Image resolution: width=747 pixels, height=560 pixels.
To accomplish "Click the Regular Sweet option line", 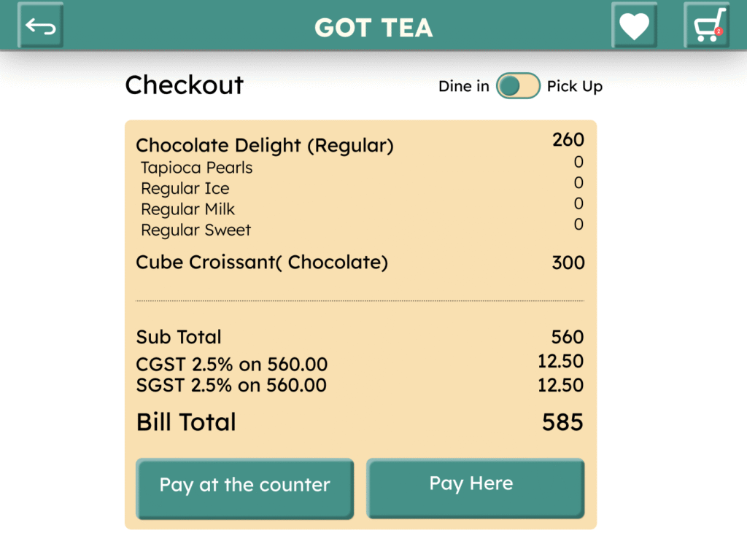I will pyautogui.click(x=196, y=230).
